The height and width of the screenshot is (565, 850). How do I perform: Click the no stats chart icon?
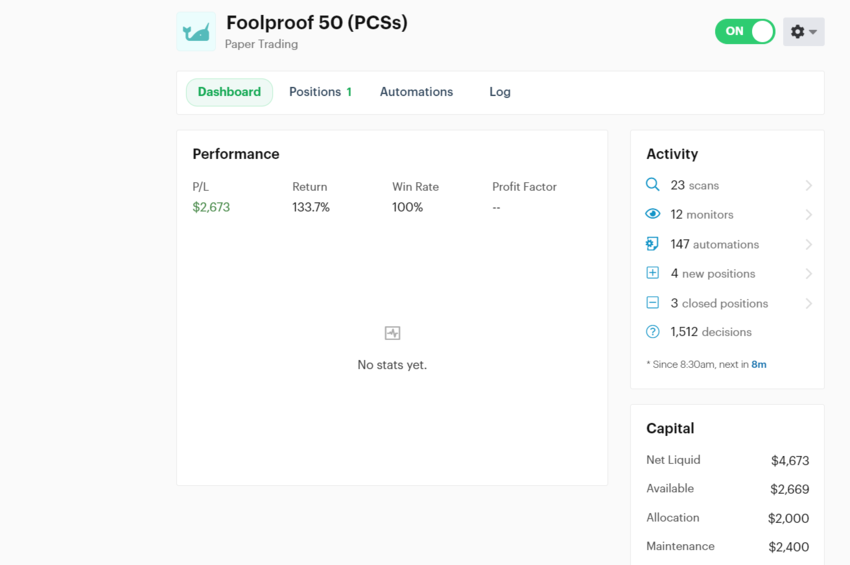point(392,333)
